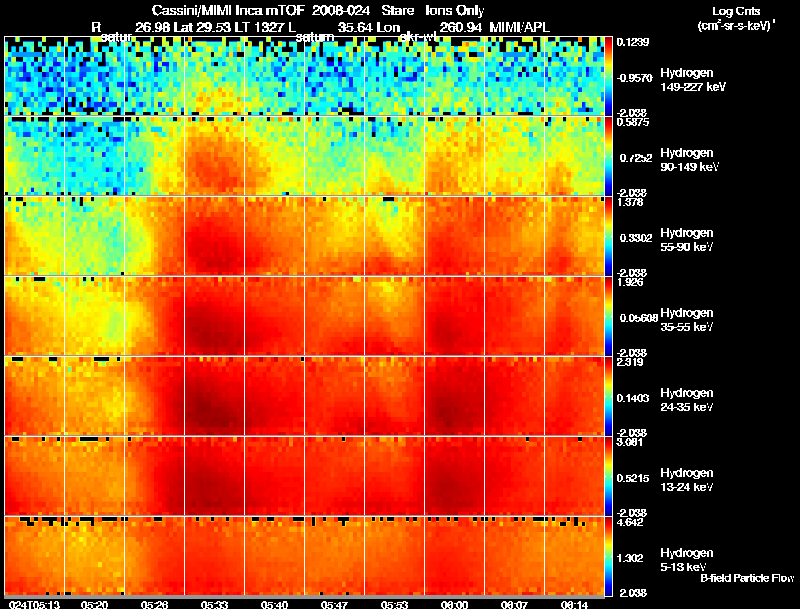The width and height of the screenshot is (800, 609).
Task: Click the '05:33' time axis label
Action: (214, 605)
